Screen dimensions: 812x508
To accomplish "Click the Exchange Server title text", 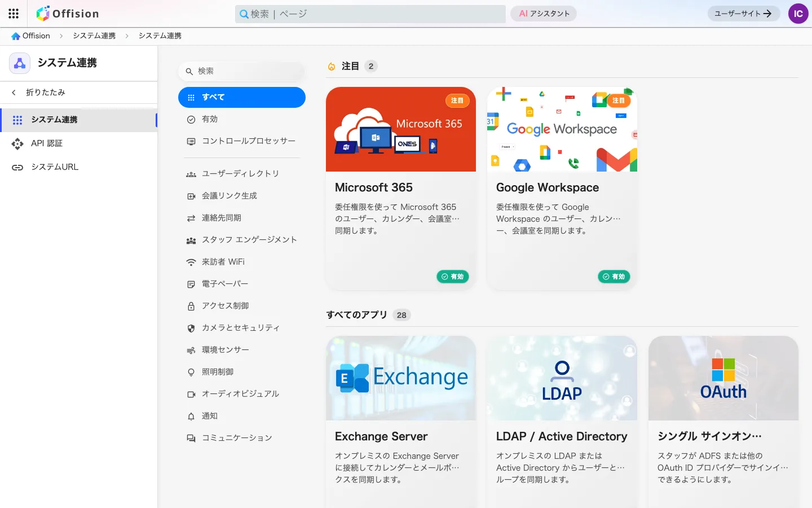I will tap(381, 436).
